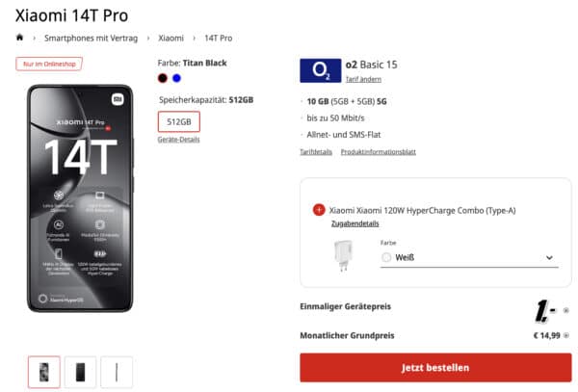Open the Geräte-Details link

tap(179, 140)
